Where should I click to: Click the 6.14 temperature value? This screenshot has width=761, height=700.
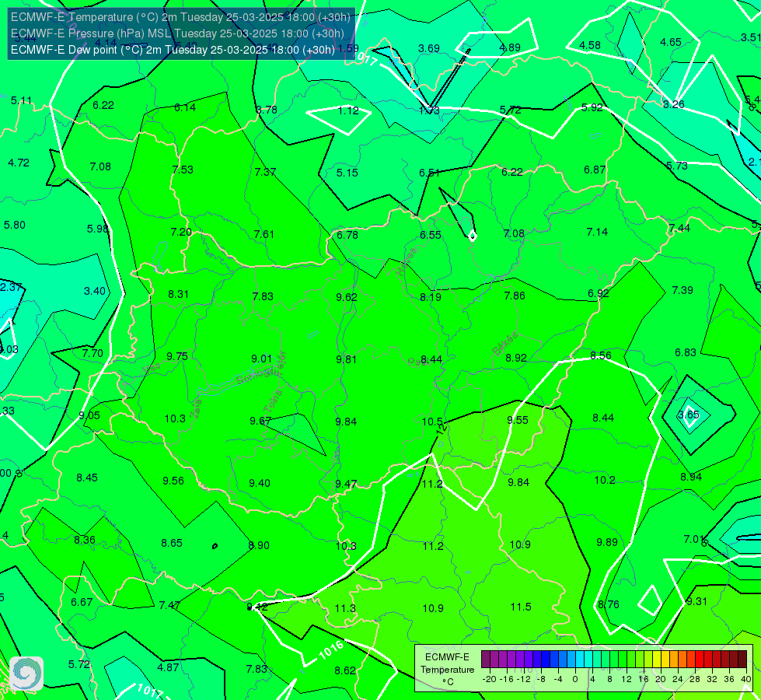(185, 108)
